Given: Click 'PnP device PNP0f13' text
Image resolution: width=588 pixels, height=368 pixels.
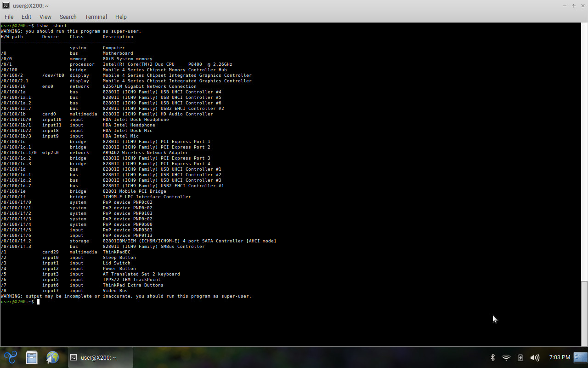Looking at the screenshot, I should click(128, 236).
